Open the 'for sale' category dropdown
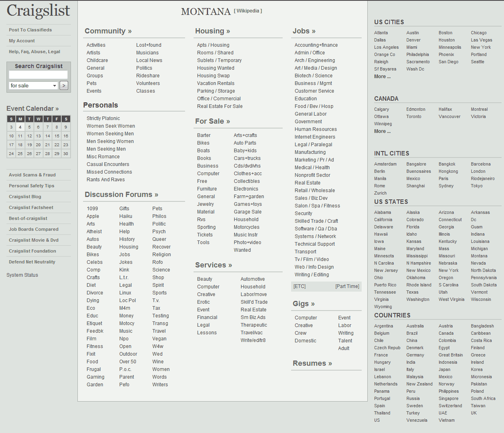Viewport: 504px width, 433px height. tap(33, 85)
